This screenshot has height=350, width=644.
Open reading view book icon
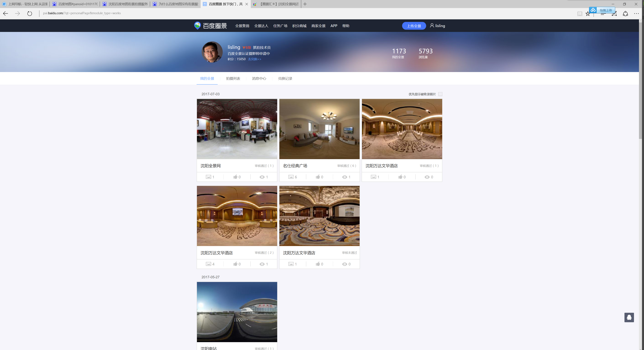(x=579, y=14)
